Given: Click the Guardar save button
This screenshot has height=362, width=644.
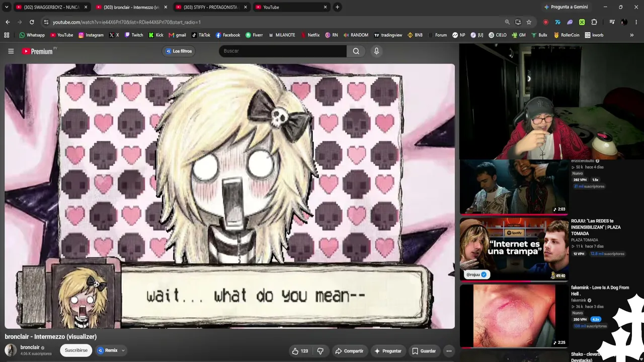Looking at the screenshot, I should (x=424, y=351).
